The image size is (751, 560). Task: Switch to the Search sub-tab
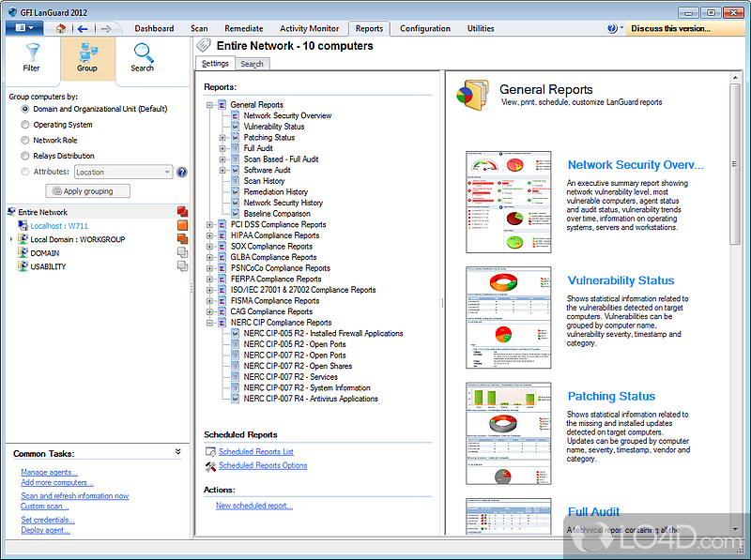click(x=252, y=64)
